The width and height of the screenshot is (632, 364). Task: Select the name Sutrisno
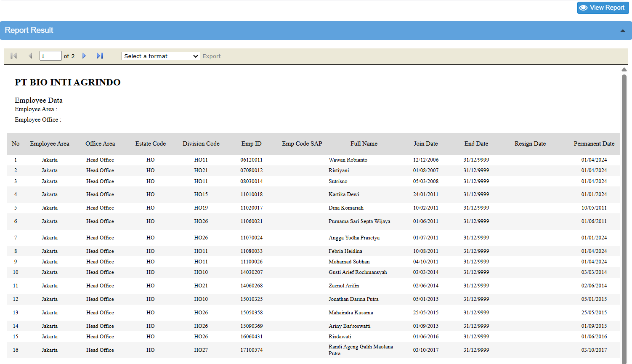pos(338,181)
